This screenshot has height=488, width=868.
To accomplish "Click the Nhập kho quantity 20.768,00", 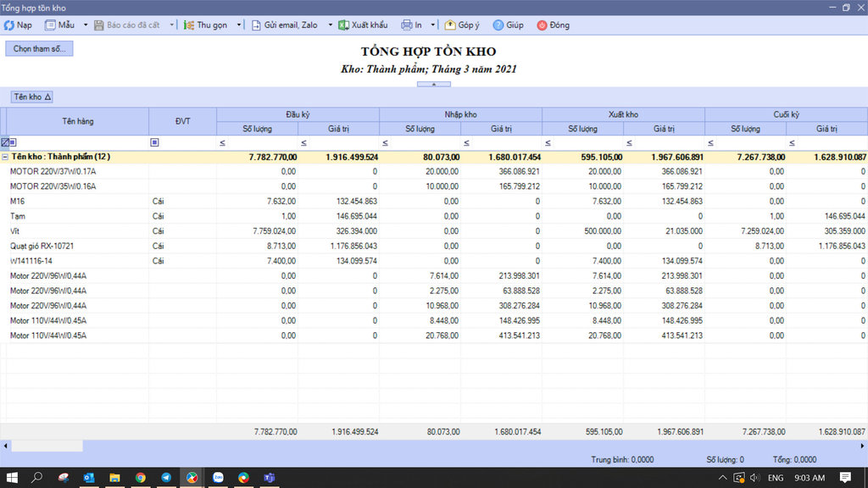I will click(442, 335).
